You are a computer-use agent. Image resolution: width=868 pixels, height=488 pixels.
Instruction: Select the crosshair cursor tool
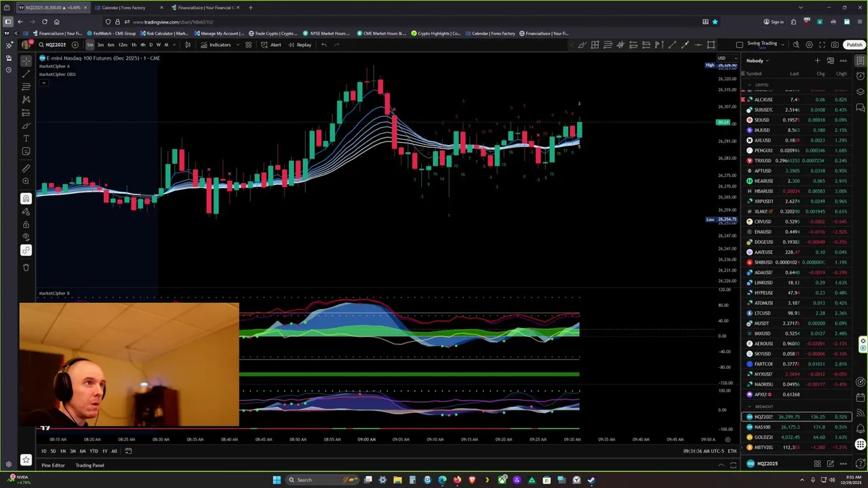[x=26, y=60]
